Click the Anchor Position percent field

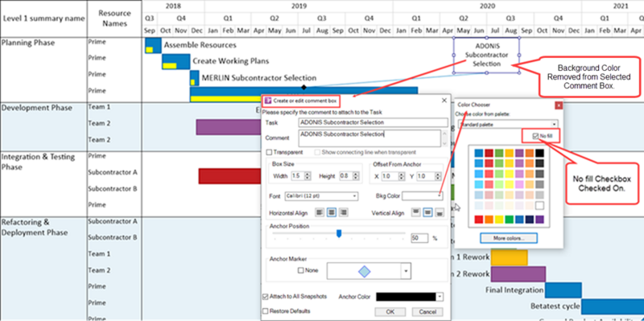(419, 238)
